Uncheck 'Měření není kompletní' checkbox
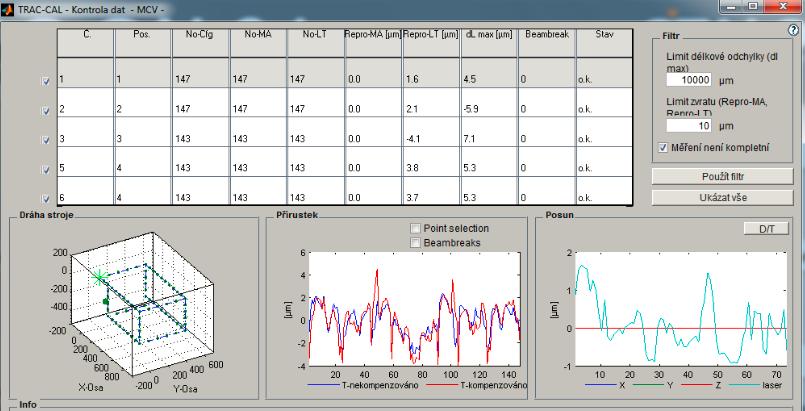Image resolution: width=805 pixels, height=411 pixels. (x=663, y=148)
